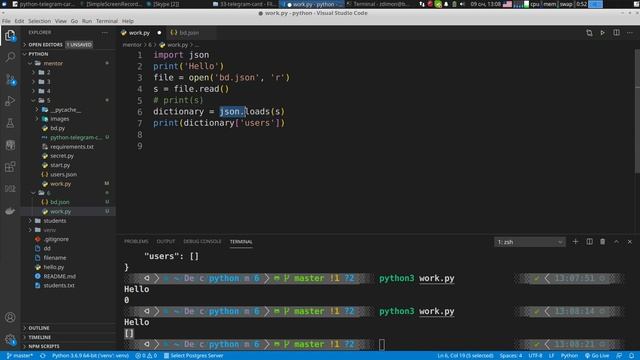Open Source Control view in activity bar
This screenshot has height=360, width=640.
coord(10,79)
